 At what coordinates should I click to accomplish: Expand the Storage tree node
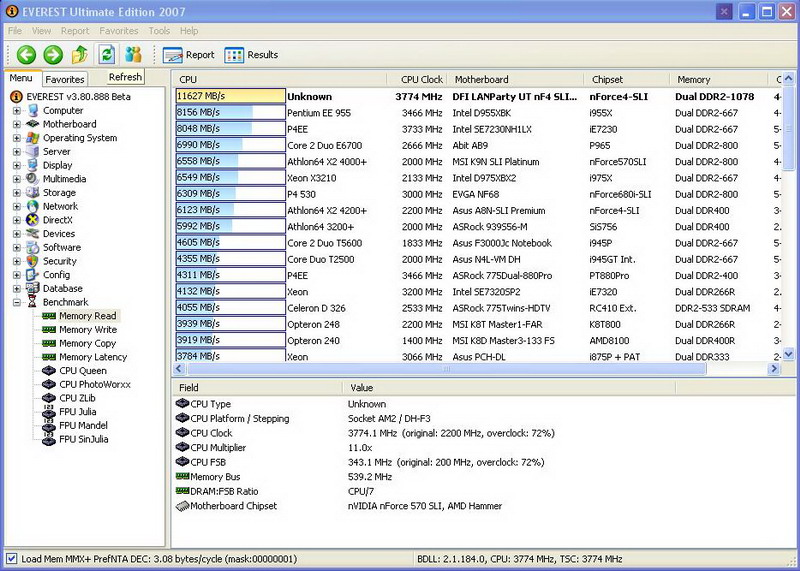[x=17, y=192]
